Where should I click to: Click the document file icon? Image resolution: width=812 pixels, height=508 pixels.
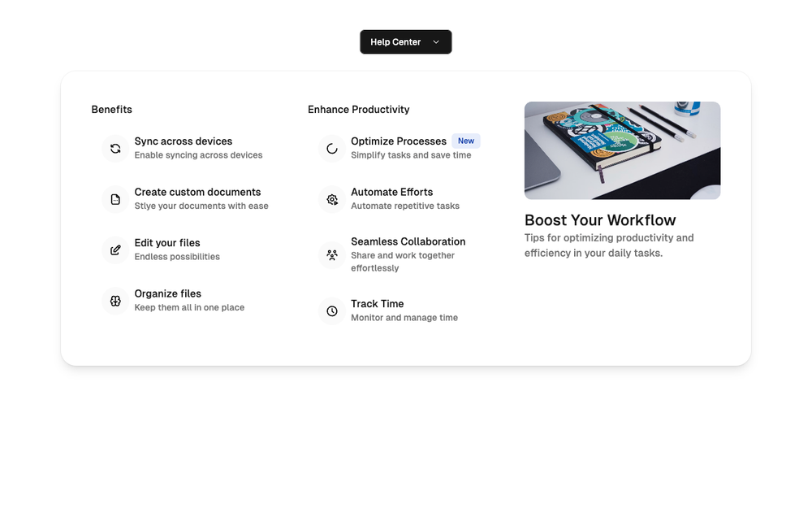pyautogui.click(x=115, y=200)
